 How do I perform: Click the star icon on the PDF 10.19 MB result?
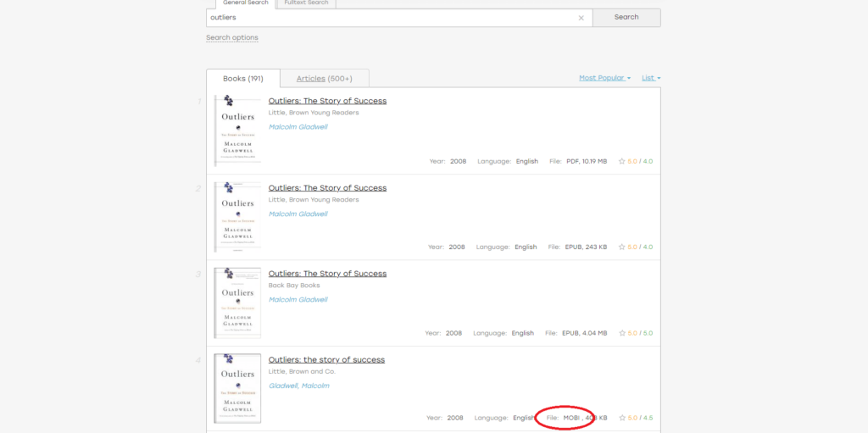click(x=621, y=162)
